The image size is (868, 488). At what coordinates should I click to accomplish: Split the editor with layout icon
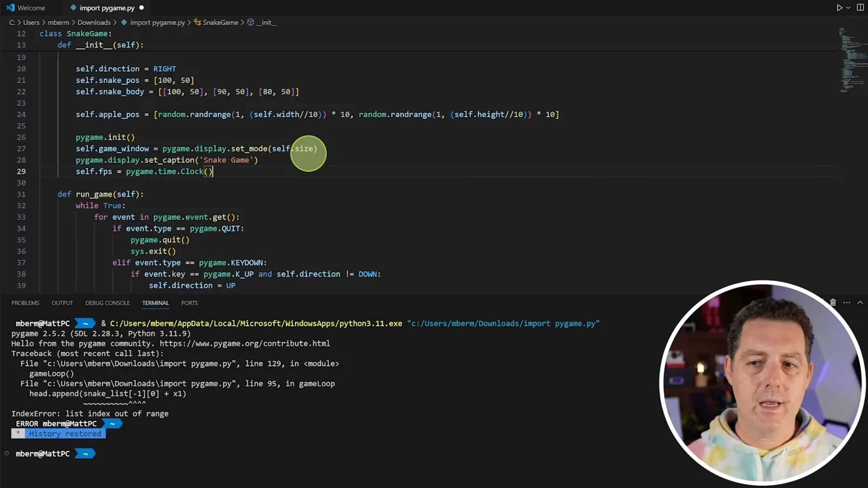coord(860,8)
